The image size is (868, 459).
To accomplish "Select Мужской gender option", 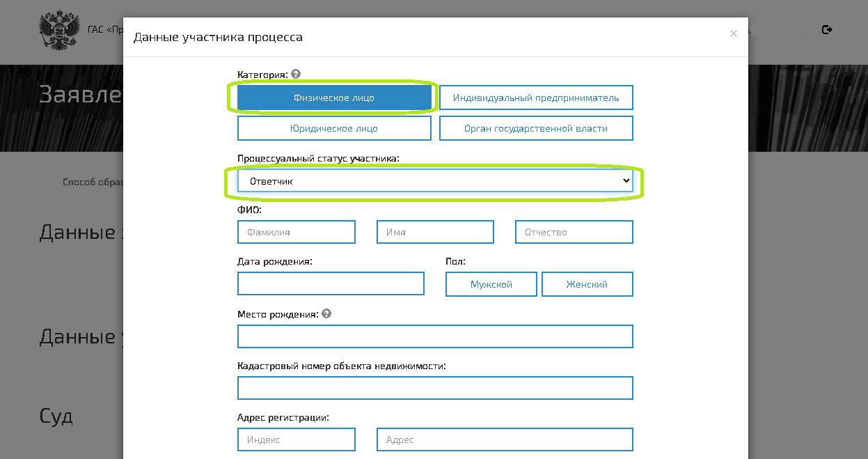I will click(x=491, y=284).
